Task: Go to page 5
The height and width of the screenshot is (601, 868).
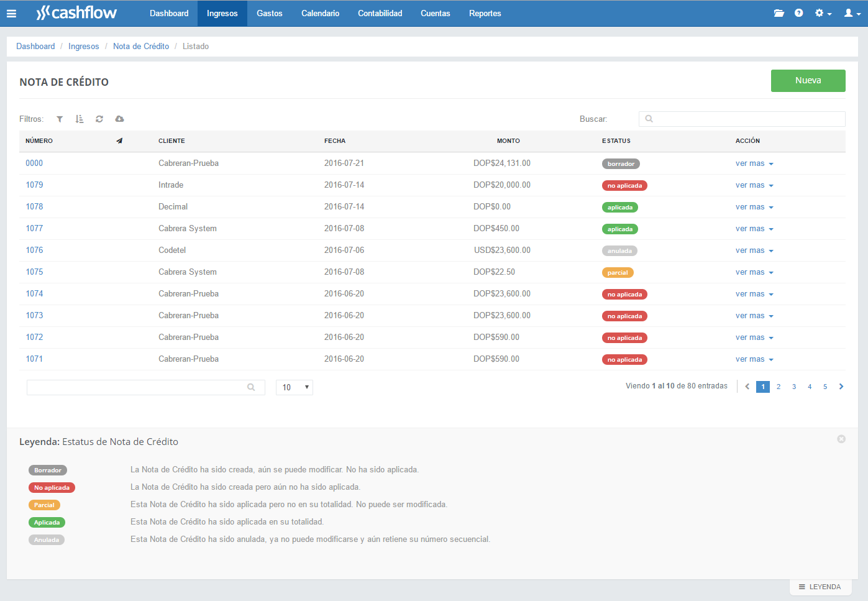Action: pyautogui.click(x=825, y=387)
